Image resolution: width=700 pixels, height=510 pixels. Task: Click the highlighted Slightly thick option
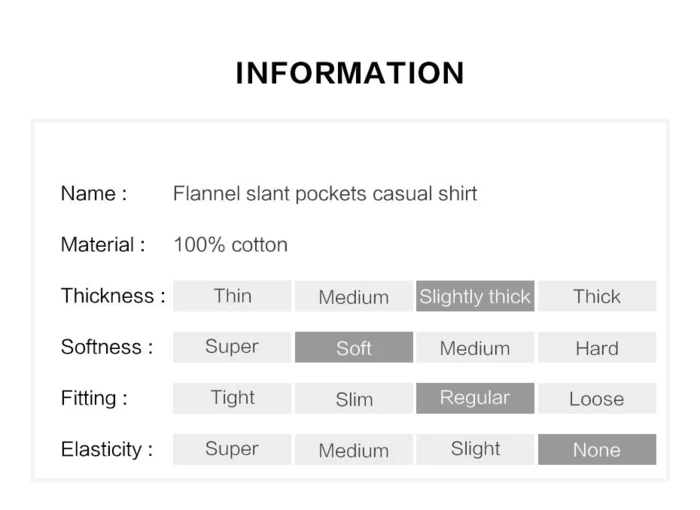tap(475, 296)
